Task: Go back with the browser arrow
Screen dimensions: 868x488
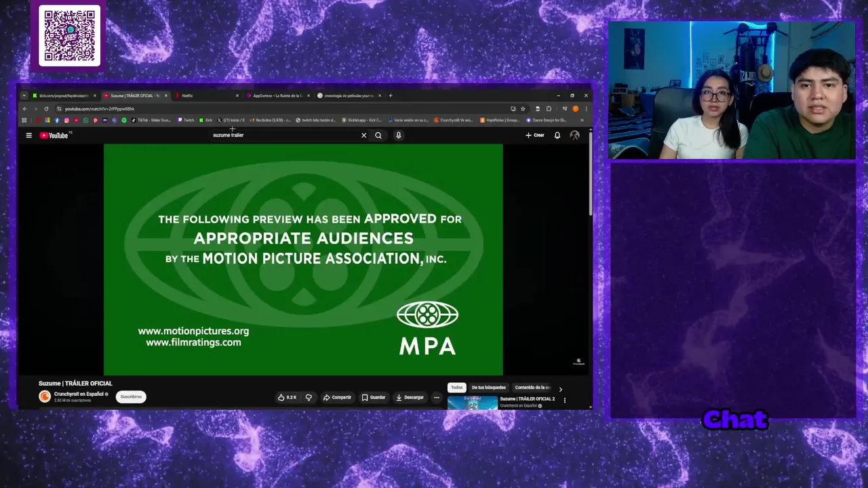Action: tap(25, 109)
